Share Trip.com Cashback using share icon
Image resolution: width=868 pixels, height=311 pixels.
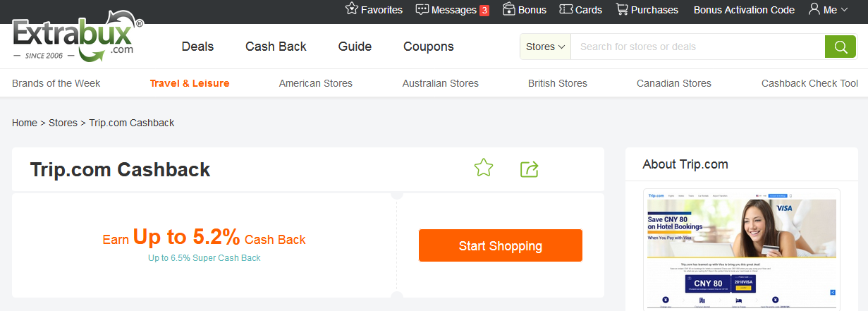click(x=529, y=169)
